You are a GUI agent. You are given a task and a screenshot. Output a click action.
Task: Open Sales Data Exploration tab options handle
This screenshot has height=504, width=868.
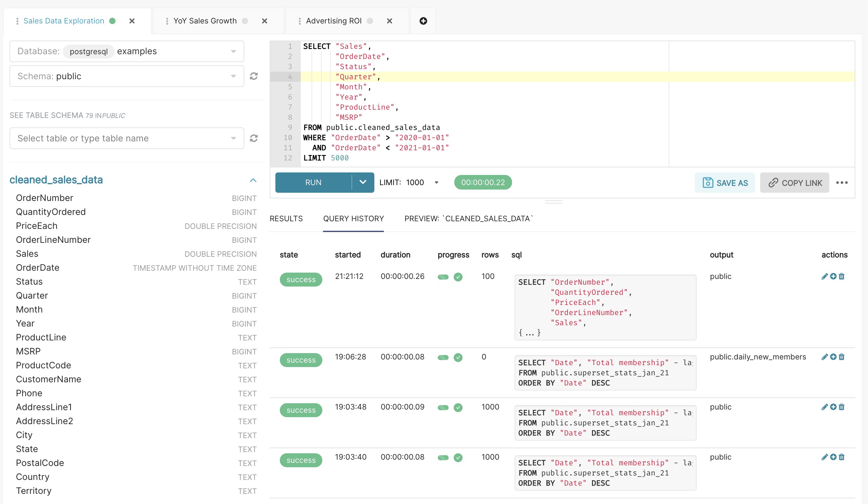point(17,21)
